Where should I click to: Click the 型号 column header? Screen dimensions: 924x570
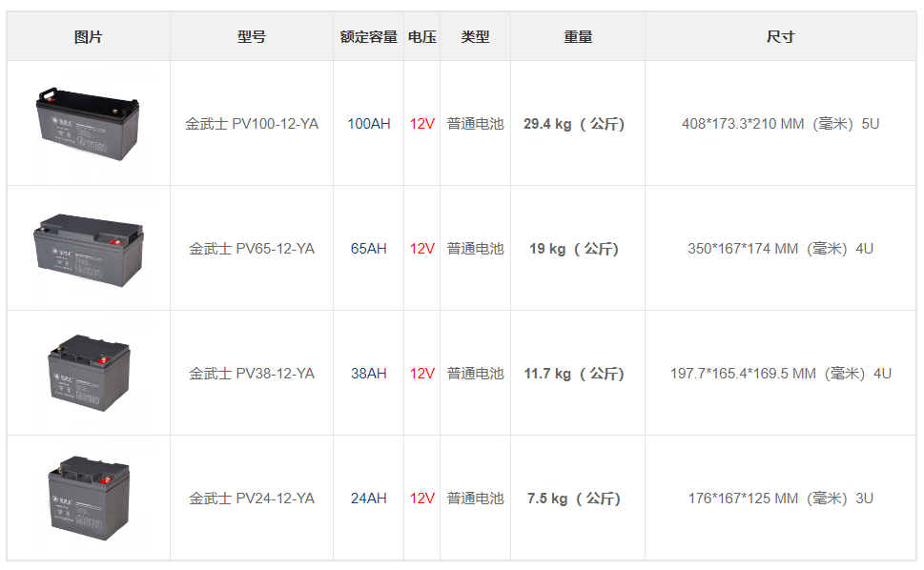click(252, 36)
